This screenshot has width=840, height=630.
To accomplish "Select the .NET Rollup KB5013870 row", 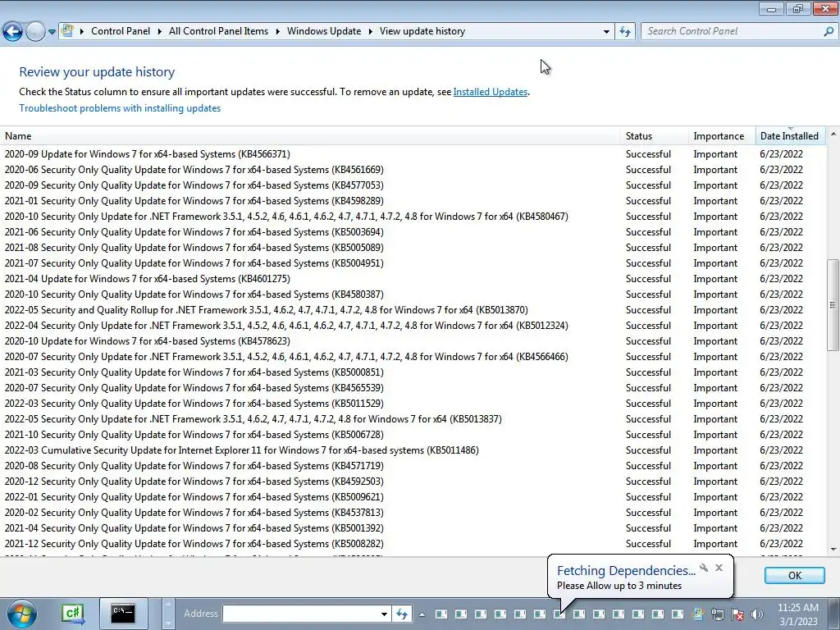I will [x=413, y=309].
